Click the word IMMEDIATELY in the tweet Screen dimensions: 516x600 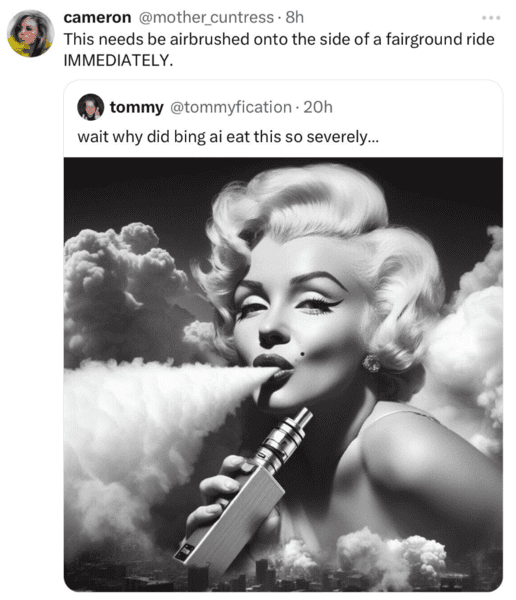(x=118, y=60)
